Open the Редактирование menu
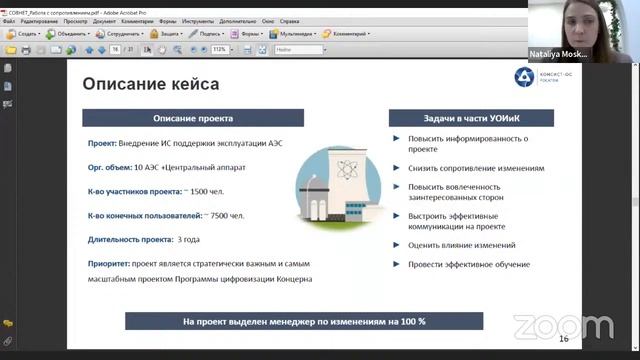 pos(39,21)
